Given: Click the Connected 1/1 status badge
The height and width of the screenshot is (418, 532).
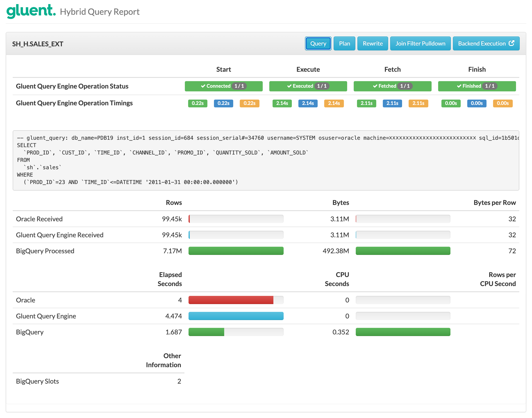Looking at the screenshot, I should (224, 86).
